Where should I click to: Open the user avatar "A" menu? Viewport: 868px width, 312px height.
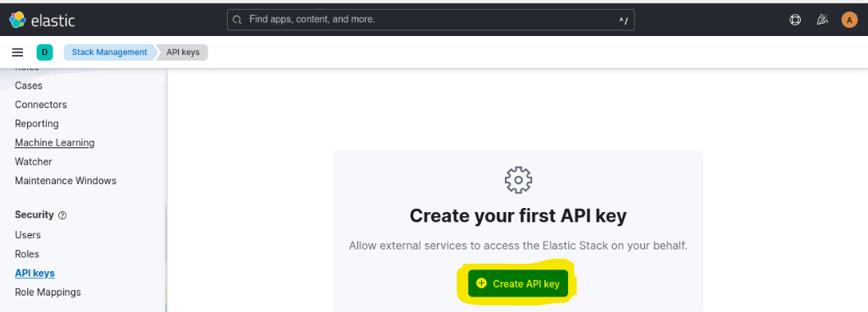click(849, 20)
